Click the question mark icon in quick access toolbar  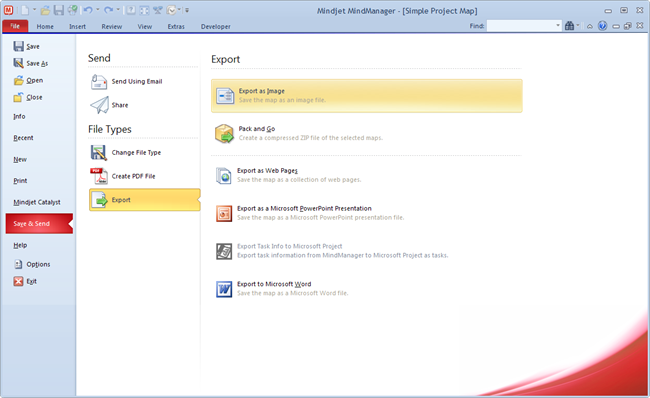[131, 10]
